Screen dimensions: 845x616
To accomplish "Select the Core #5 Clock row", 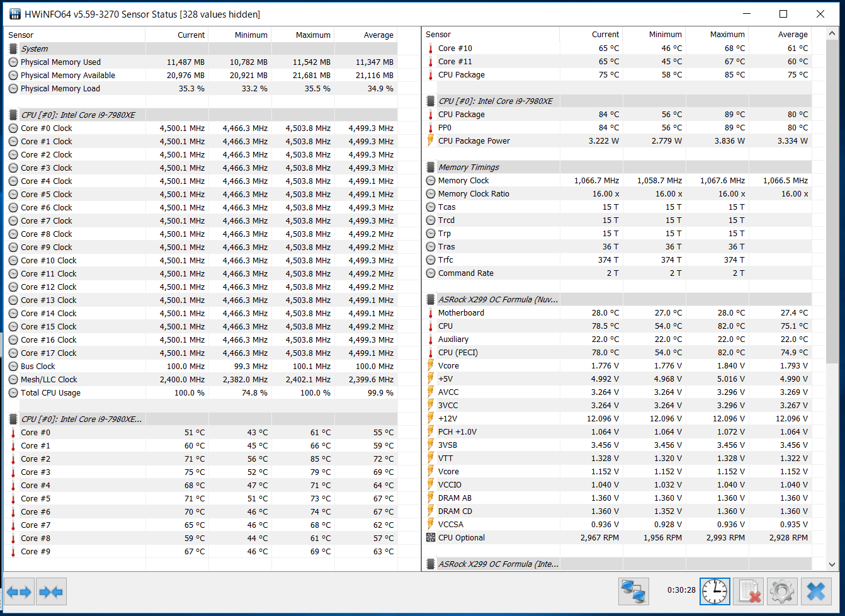I will [x=201, y=194].
